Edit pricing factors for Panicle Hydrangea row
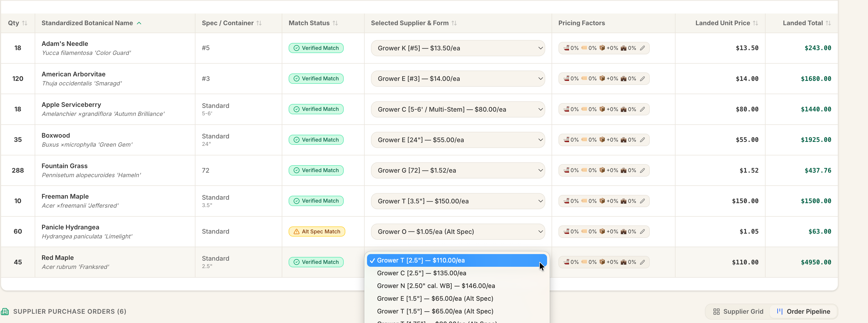868x323 pixels. coord(642,232)
